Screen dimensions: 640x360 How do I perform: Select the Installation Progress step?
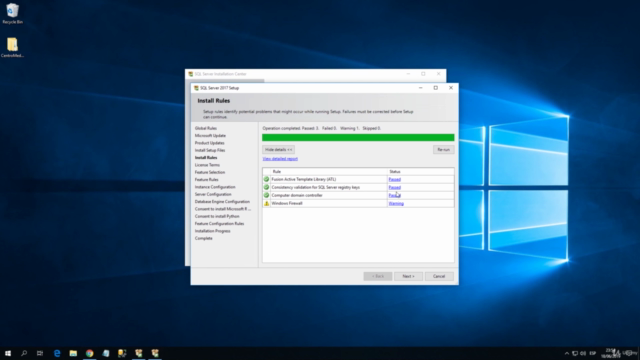(x=213, y=231)
